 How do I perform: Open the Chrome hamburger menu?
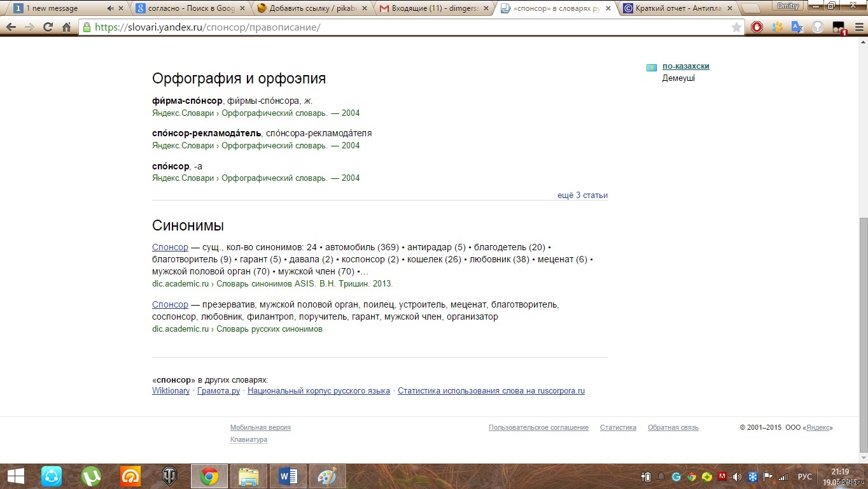(856, 27)
